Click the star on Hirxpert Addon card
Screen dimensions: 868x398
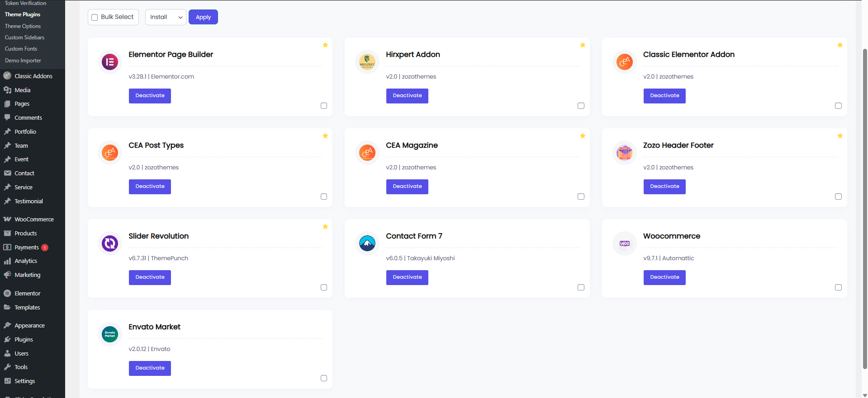[x=583, y=45]
